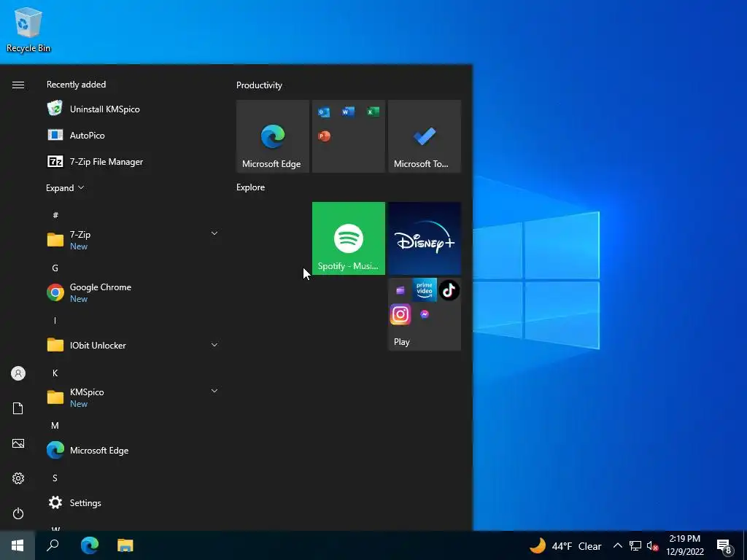
Task: Open Messenger in the Play folder
Action: click(x=425, y=314)
